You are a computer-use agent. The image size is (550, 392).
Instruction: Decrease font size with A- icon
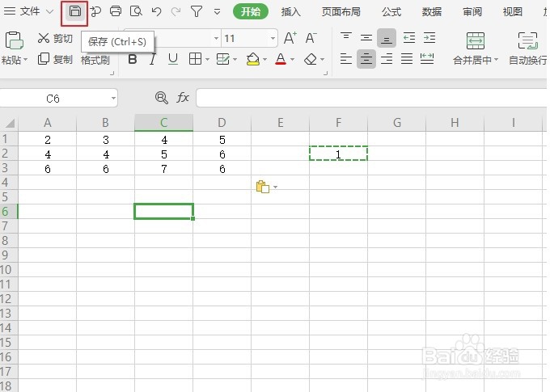(311, 37)
